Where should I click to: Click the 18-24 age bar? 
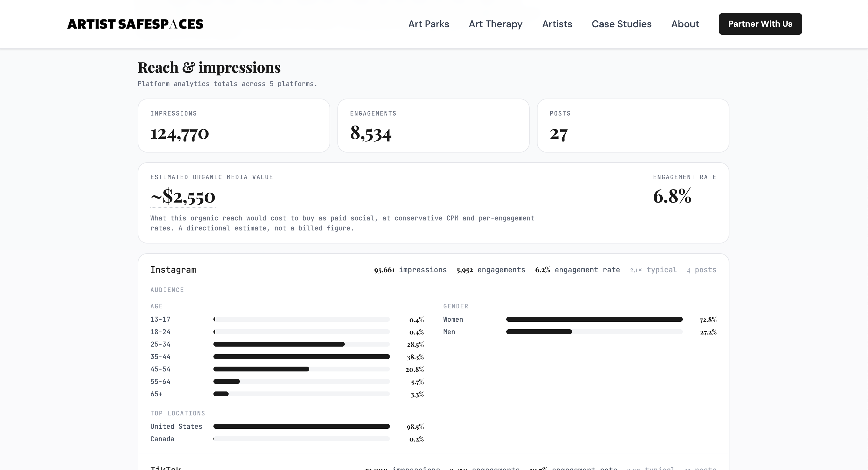coord(302,332)
